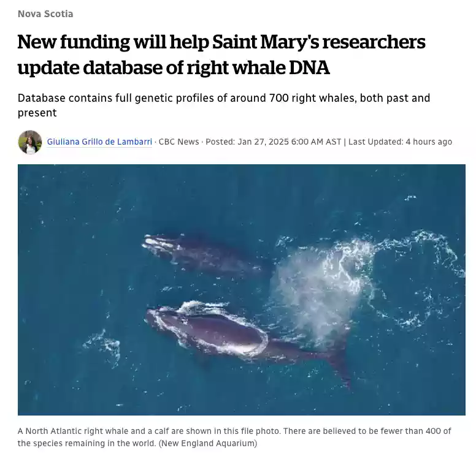This screenshot has width=476, height=456.
Task: Click the New England Aquarium photo credit
Action: [208, 443]
